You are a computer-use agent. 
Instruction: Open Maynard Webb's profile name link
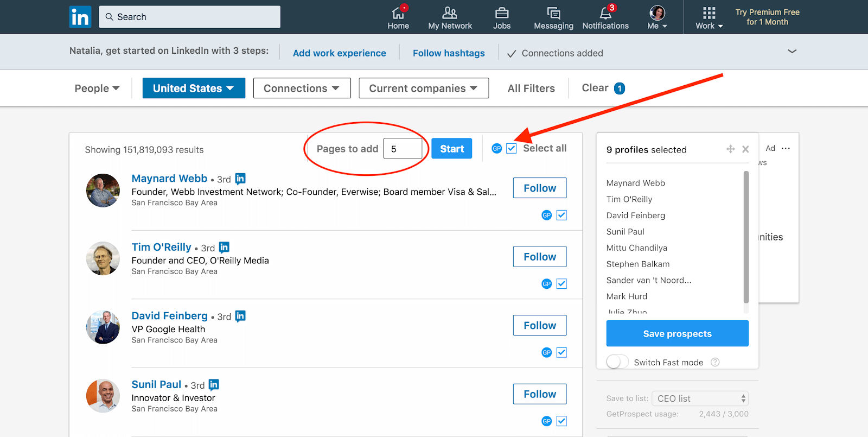(169, 178)
